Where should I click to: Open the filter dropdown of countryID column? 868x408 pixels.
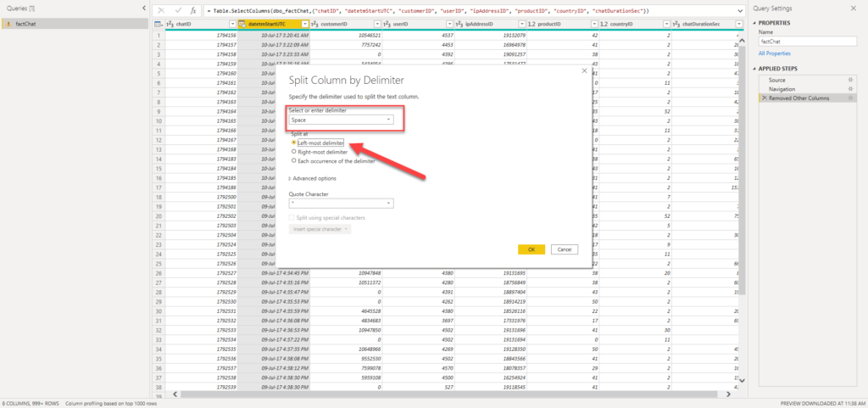coord(666,24)
